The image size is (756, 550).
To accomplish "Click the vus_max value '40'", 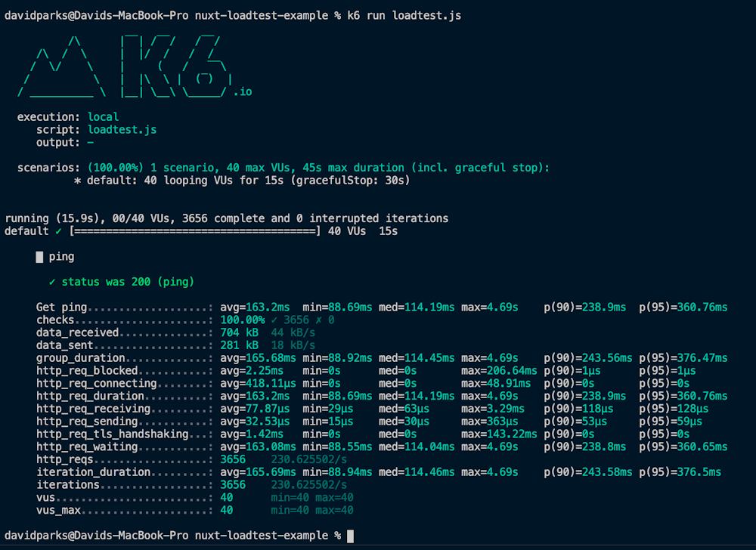I will coord(227,510).
